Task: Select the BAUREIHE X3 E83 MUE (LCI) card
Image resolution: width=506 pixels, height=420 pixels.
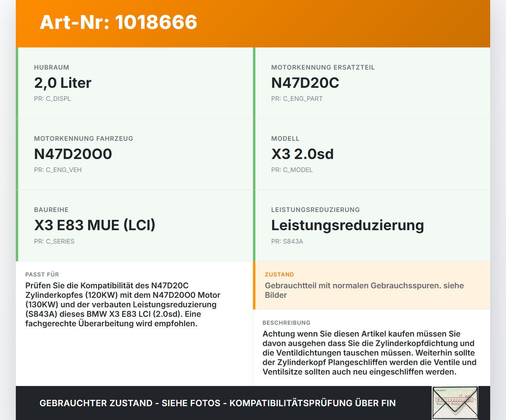Action: (x=134, y=225)
